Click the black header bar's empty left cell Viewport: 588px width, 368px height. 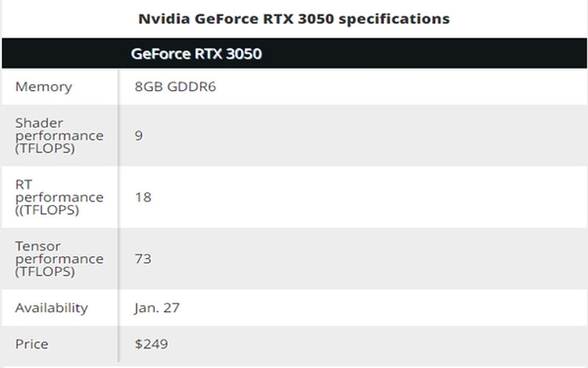coord(61,53)
